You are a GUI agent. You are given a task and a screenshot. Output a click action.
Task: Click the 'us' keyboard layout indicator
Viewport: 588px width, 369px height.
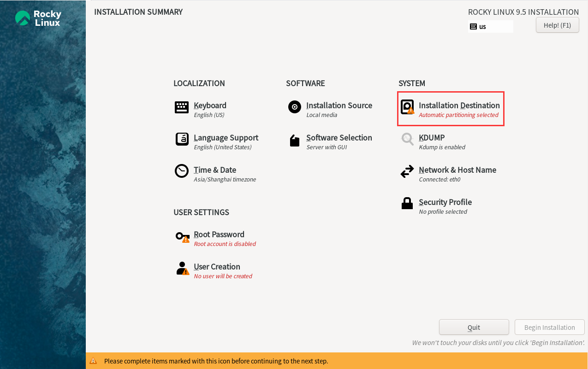[x=491, y=27]
